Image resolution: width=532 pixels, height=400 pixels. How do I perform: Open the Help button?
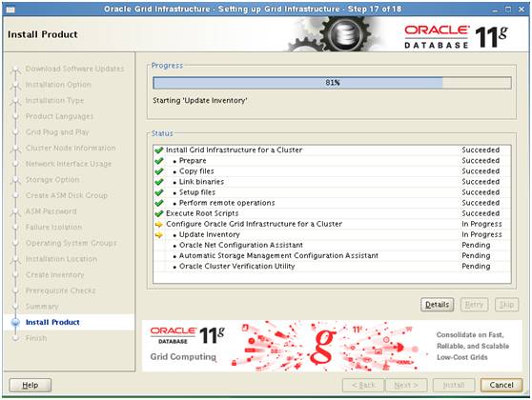(x=31, y=385)
